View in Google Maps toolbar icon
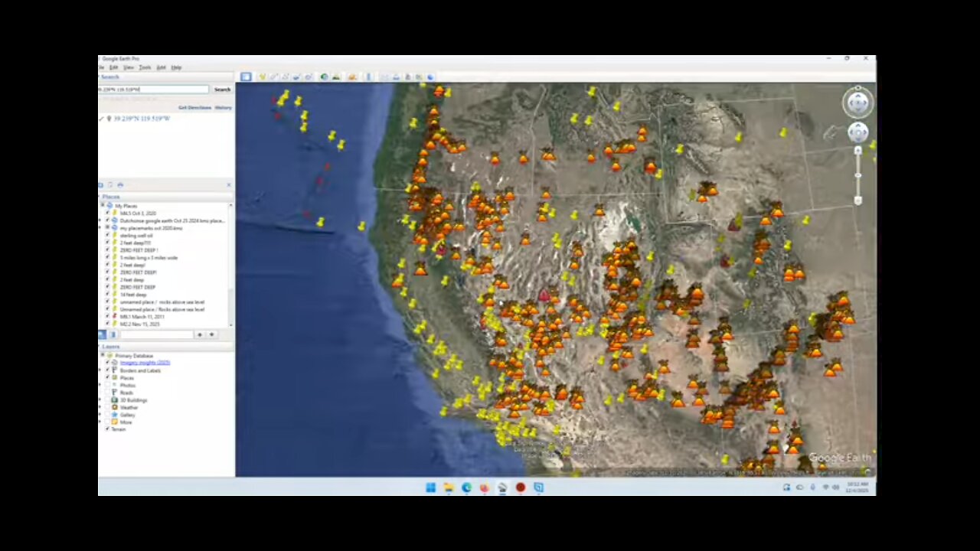 419,77
